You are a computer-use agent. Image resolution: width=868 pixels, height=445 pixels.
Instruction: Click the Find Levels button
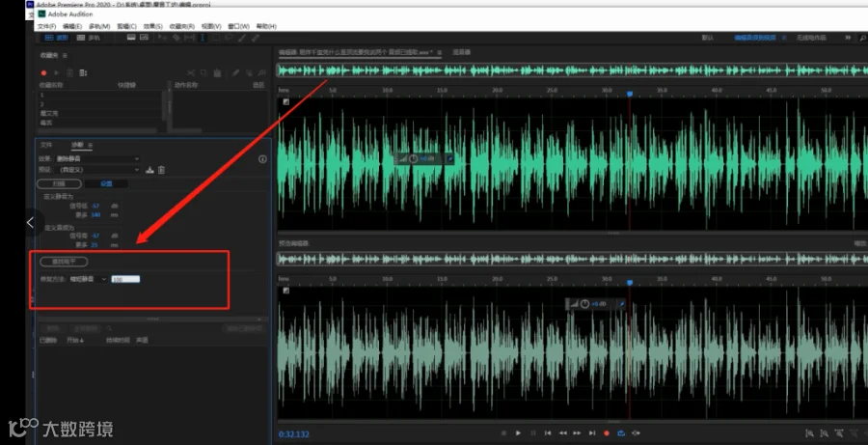[64, 262]
